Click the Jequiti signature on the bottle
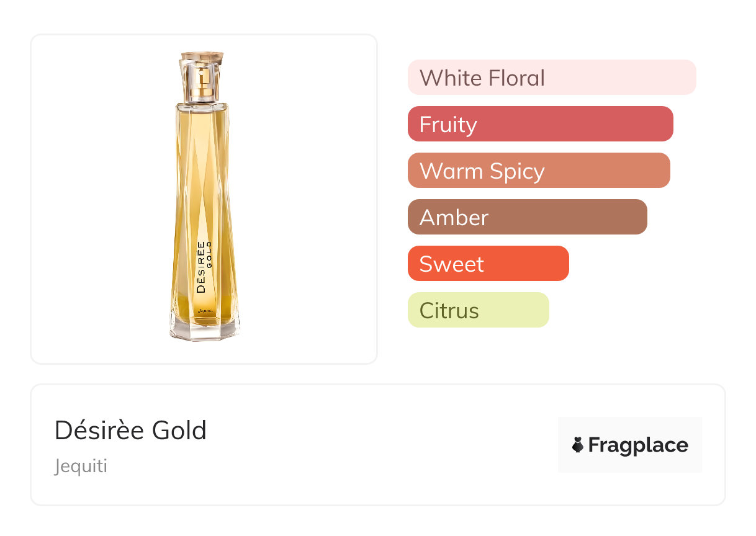Image resolution: width=756 pixels, height=536 pixels. (x=205, y=310)
